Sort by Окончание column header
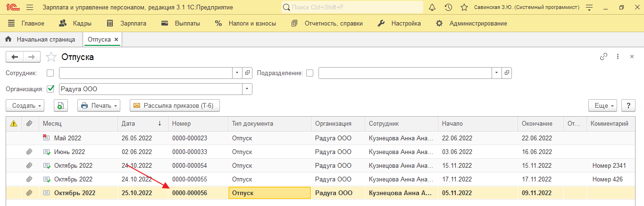 (x=540, y=123)
